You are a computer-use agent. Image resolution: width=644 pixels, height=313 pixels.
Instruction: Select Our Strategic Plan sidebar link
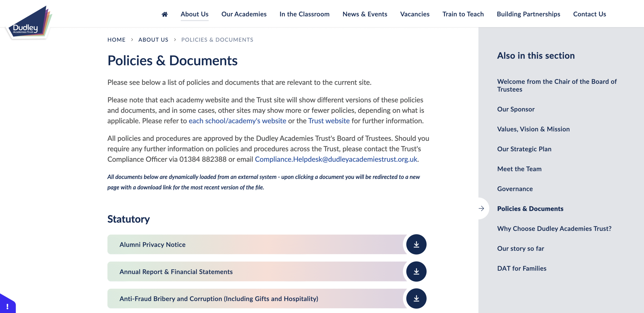click(x=524, y=149)
